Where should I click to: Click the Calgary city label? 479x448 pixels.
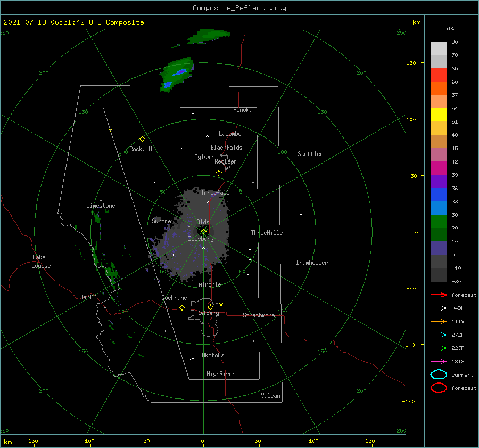pyautogui.click(x=208, y=313)
